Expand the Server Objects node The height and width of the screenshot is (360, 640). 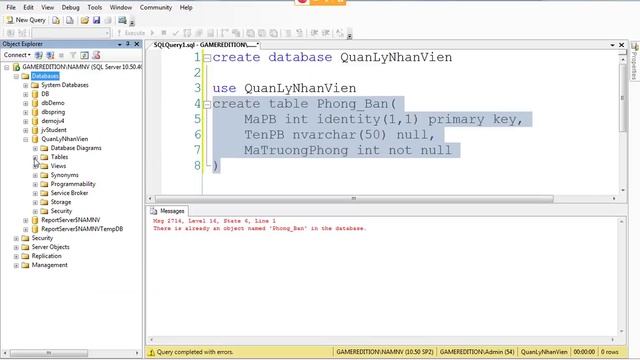(16, 247)
